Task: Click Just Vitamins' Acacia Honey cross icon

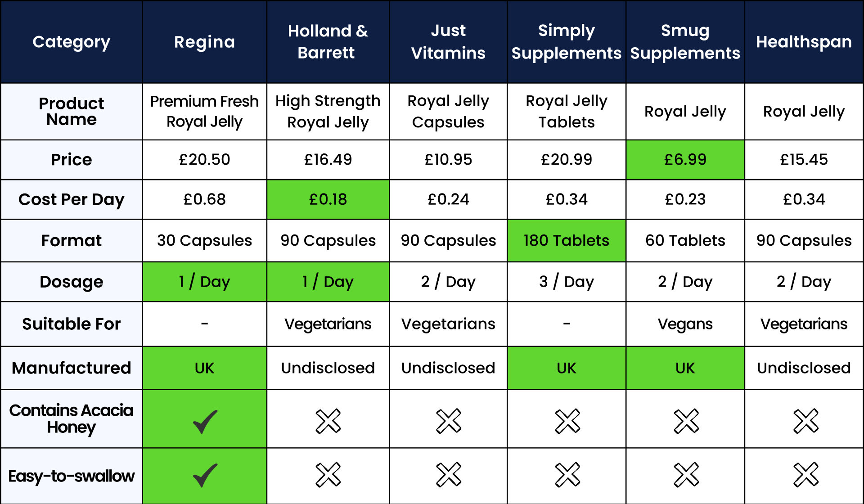Action: [x=449, y=421]
